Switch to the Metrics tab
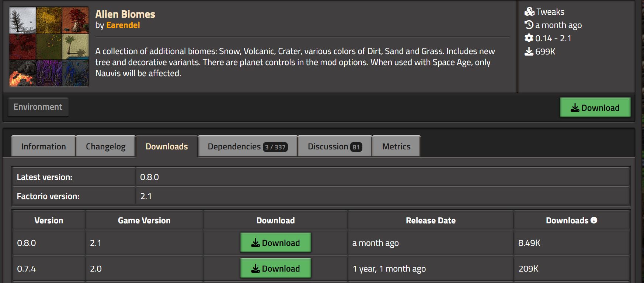The width and height of the screenshot is (644, 283). click(396, 146)
